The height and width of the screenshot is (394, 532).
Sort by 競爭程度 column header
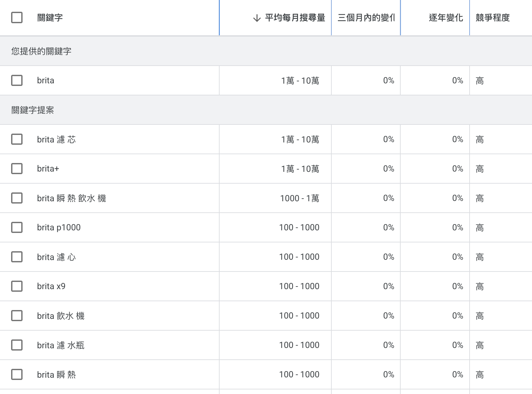pyautogui.click(x=492, y=18)
